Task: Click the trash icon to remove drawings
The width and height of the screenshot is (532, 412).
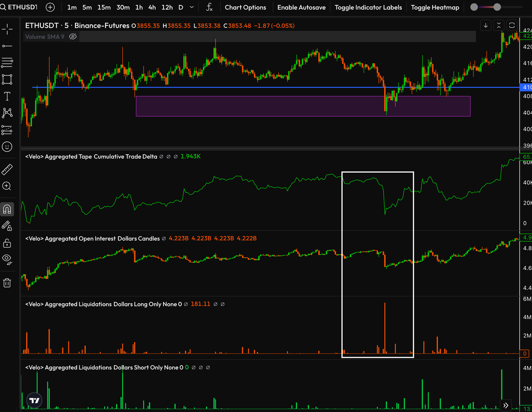Action: point(7,283)
